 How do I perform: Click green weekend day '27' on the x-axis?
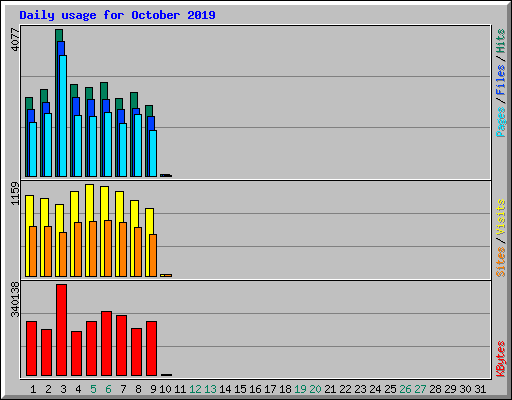(420, 389)
